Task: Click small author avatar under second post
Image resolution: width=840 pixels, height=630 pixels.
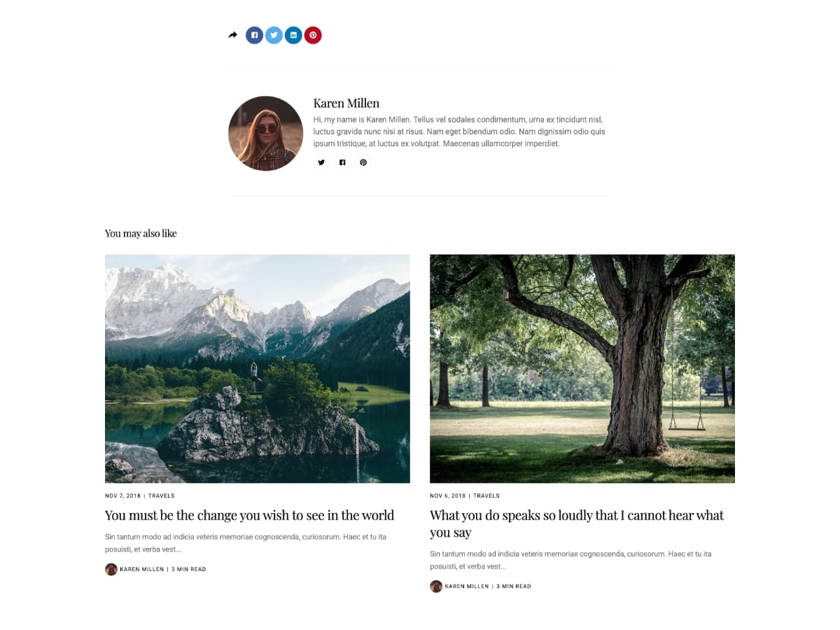Action: point(436,586)
